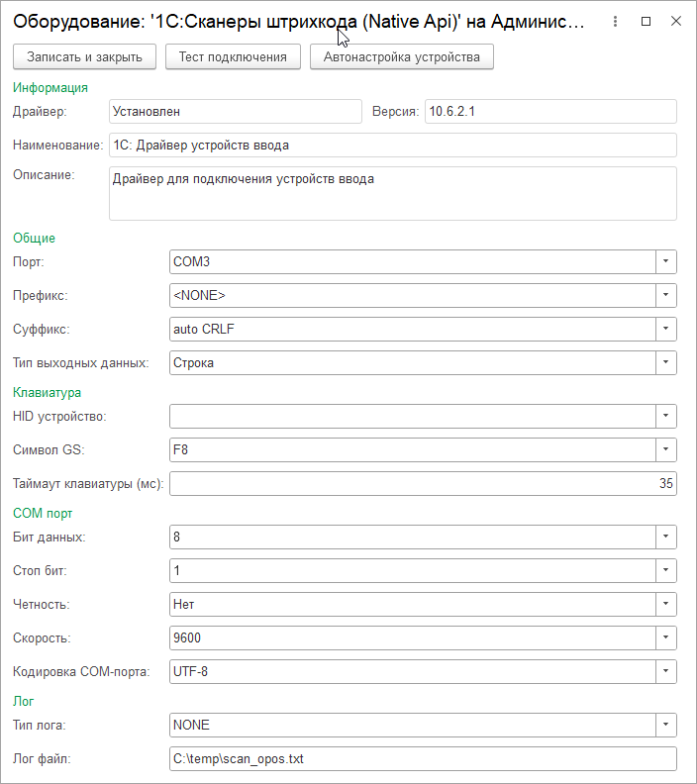Run 'Тест подключения' connection test
697x784 pixels.
tap(233, 56)
